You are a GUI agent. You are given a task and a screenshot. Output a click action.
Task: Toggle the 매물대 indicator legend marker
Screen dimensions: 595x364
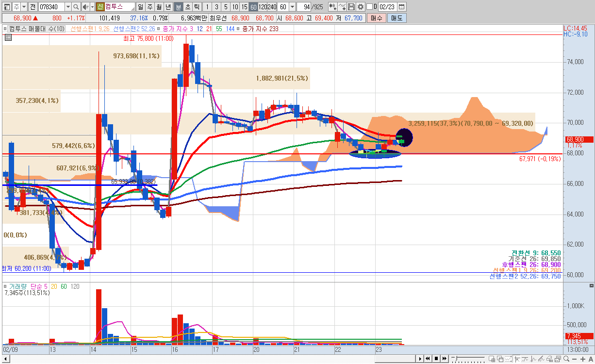6,29
